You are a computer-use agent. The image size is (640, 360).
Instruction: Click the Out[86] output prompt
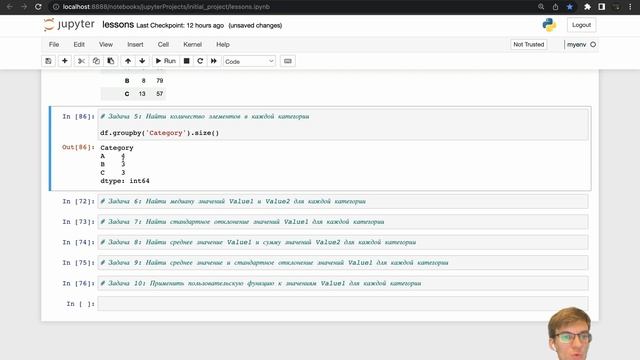point(78,147)
